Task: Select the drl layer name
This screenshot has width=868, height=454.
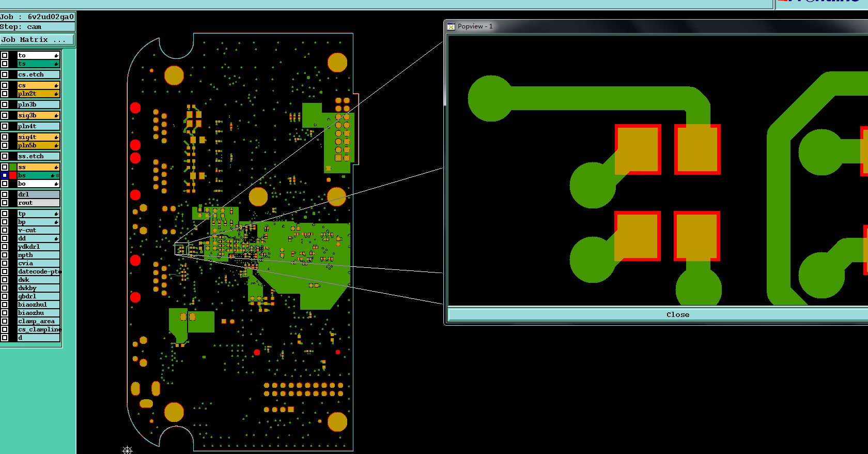Action: [39, 194]
